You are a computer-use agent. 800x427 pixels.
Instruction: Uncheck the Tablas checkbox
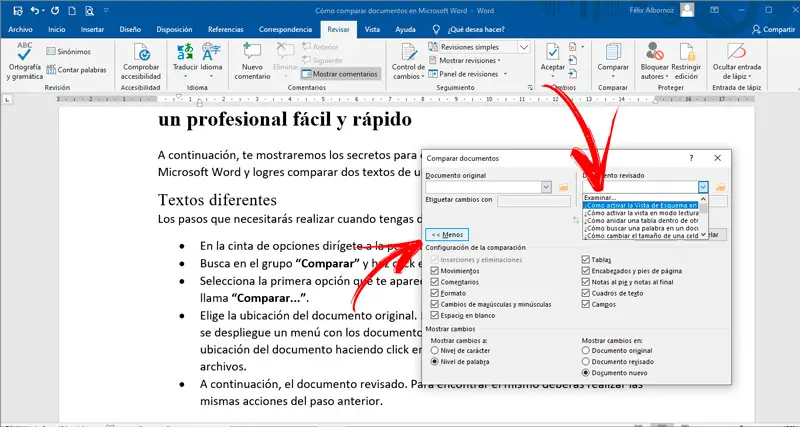coord(586,260)
